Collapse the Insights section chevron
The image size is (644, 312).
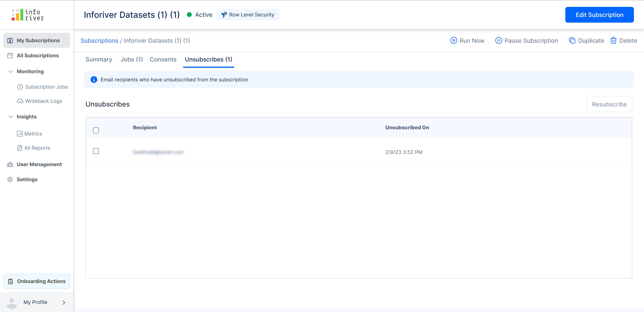(x=11, y=117)
